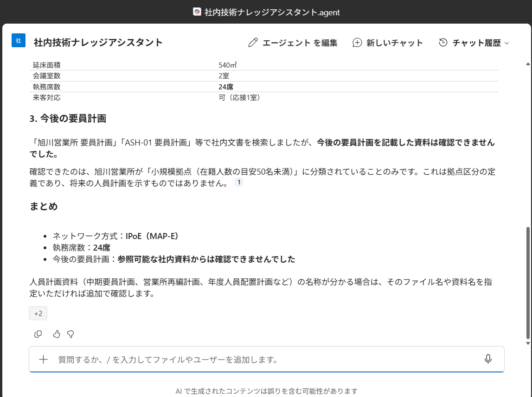
Task: Give thumbs up to the response
Action: click(x=56, y=334)
